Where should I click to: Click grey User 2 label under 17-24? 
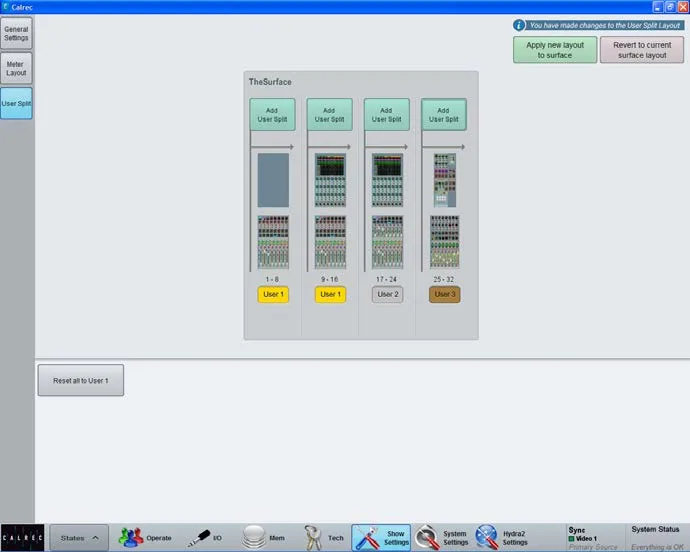[388, 294]
